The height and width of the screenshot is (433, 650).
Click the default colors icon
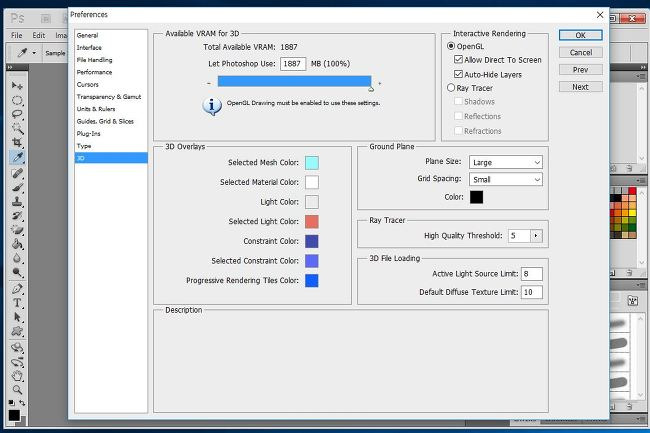pyautogui.click(x=11, y=403)
